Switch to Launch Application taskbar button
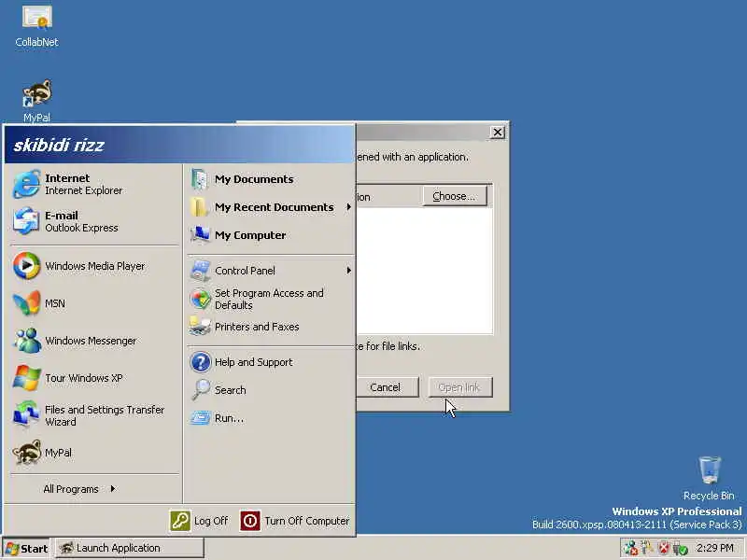The image size is (747, 560). pos(130,548)
